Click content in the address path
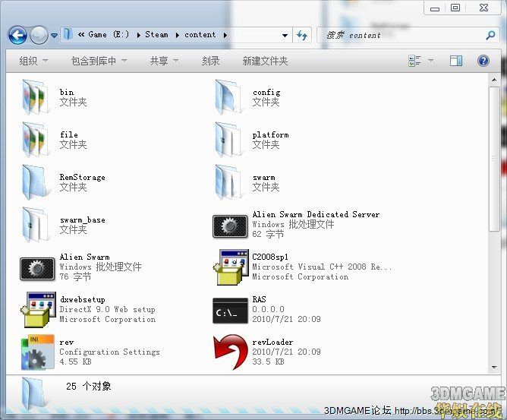The image size is (507, 420). 200,35
